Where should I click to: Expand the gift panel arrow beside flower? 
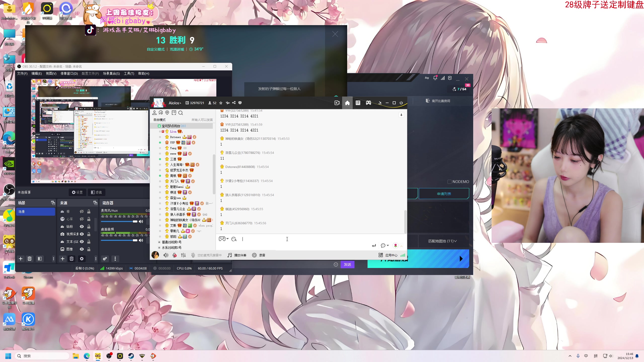pyautogui.click(x=402, y=246)
